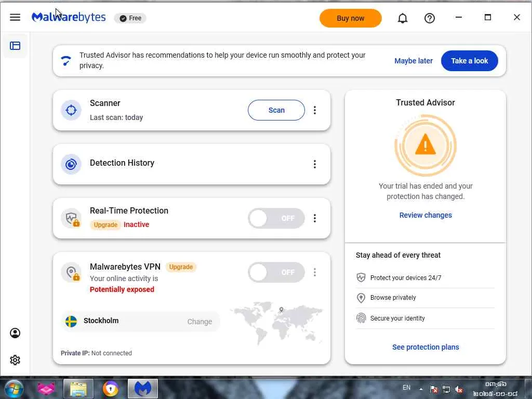Toggle Real-Time Protection switch

point(276,218)
